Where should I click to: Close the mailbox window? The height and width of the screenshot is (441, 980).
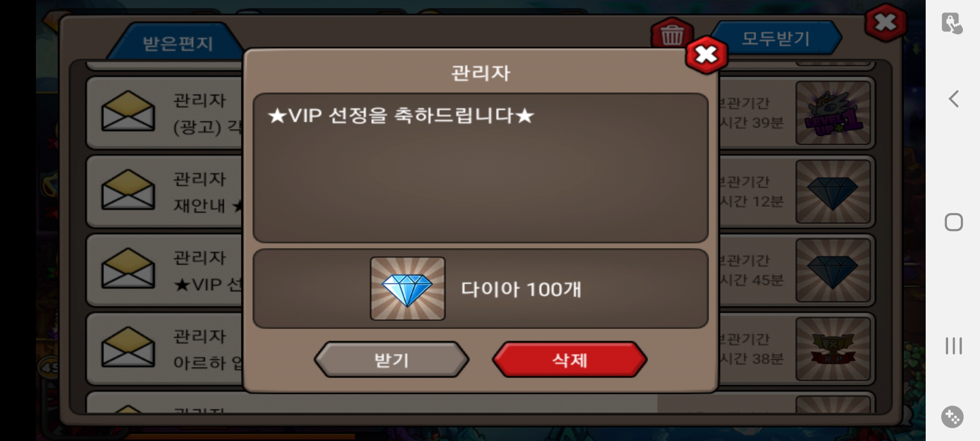pos(885,22)
